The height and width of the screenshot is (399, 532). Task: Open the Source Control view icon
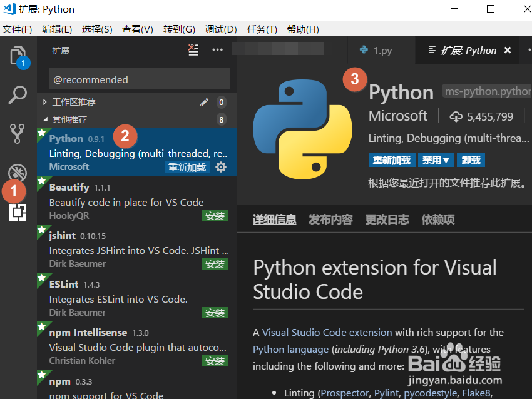[18, 133]
